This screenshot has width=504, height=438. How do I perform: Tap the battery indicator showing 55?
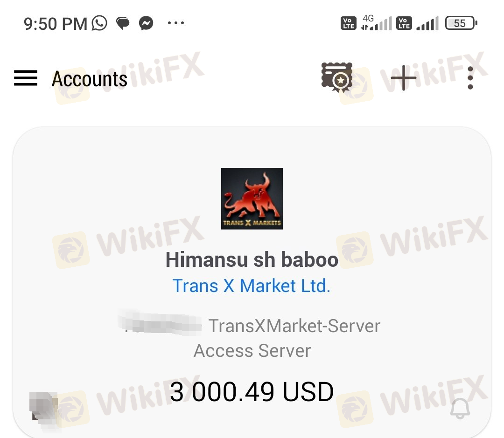(x=461, y=23)
